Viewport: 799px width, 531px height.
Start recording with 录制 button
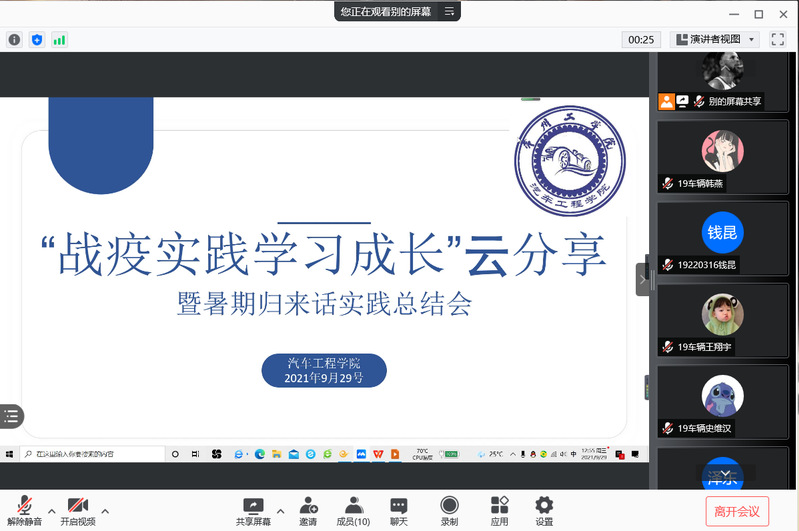[x=450, y=510]
